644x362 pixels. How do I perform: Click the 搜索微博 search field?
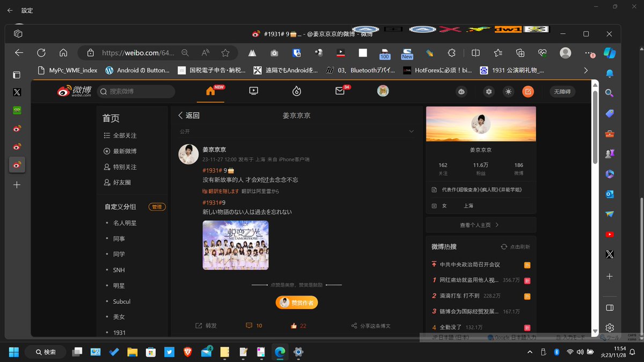[x=136, y=92]
